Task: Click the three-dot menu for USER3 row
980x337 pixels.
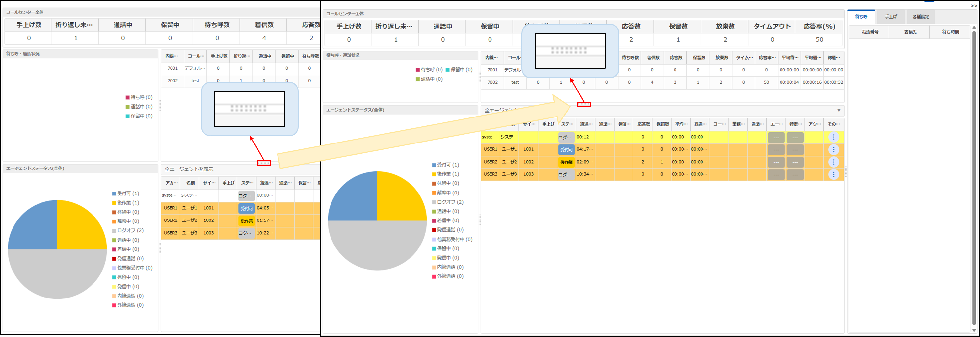Action: (833, 174)
